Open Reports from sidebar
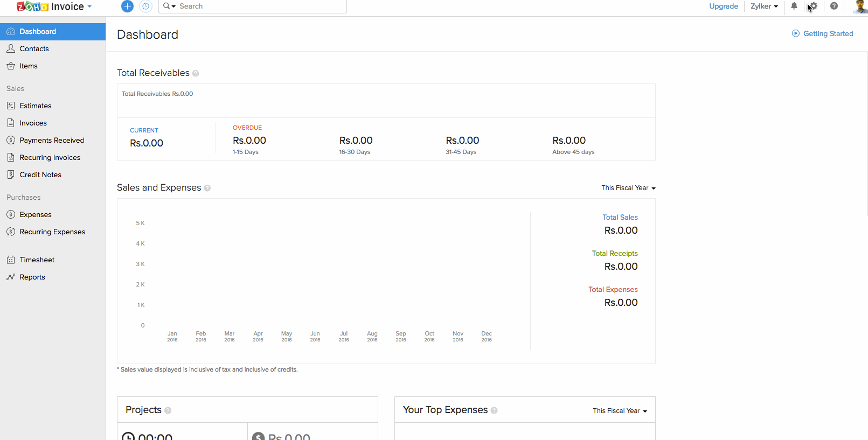Screen dimensions: 868x440 pyautogui.click(x=53, y=277)
